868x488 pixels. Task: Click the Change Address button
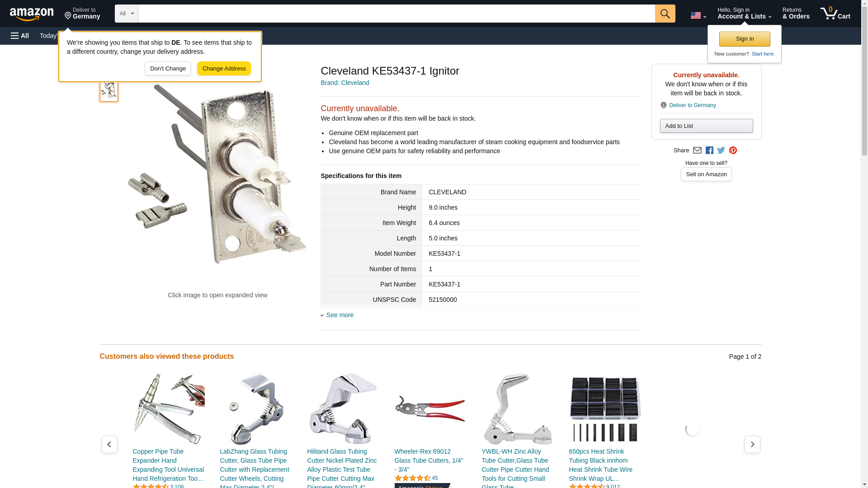coord(224,69)
